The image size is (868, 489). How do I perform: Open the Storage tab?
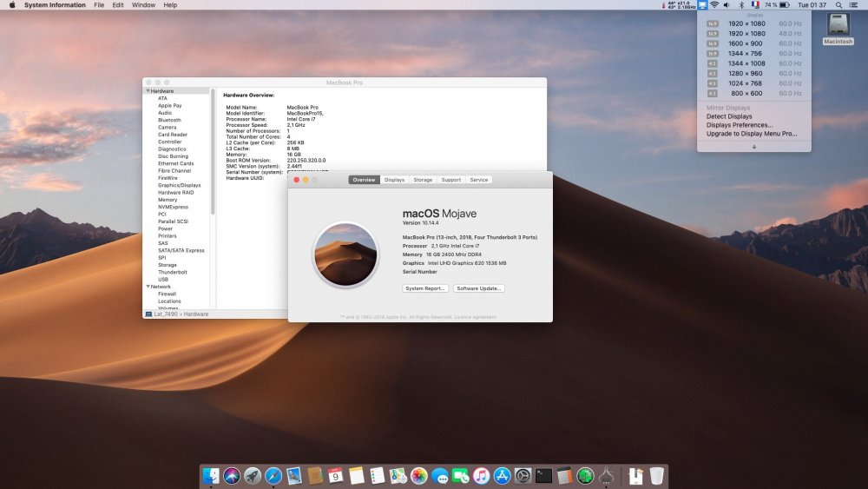(x=423, y=180)
